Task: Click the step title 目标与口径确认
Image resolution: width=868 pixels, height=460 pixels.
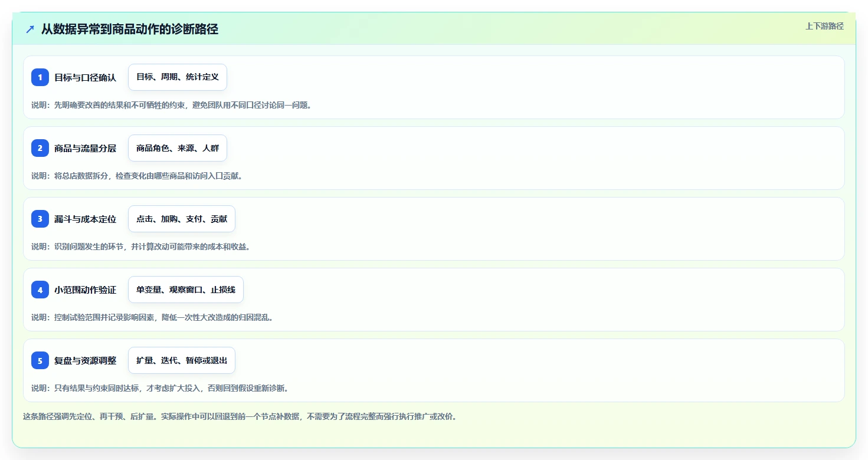Action: coord(86,77)
